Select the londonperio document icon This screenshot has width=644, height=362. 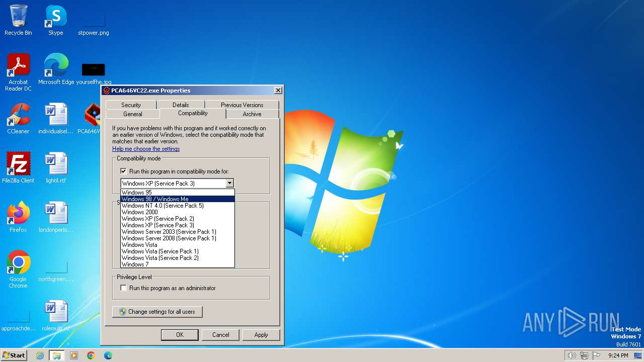point(56,217)
